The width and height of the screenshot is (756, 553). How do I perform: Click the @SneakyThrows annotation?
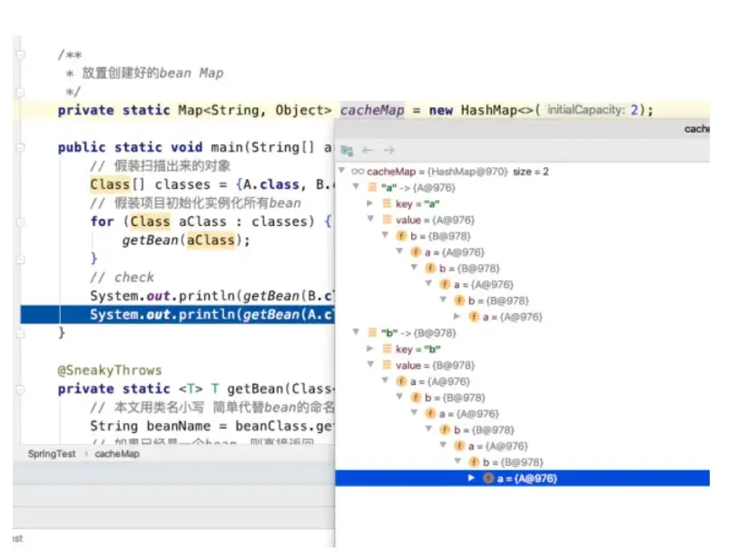pos(110,370)
